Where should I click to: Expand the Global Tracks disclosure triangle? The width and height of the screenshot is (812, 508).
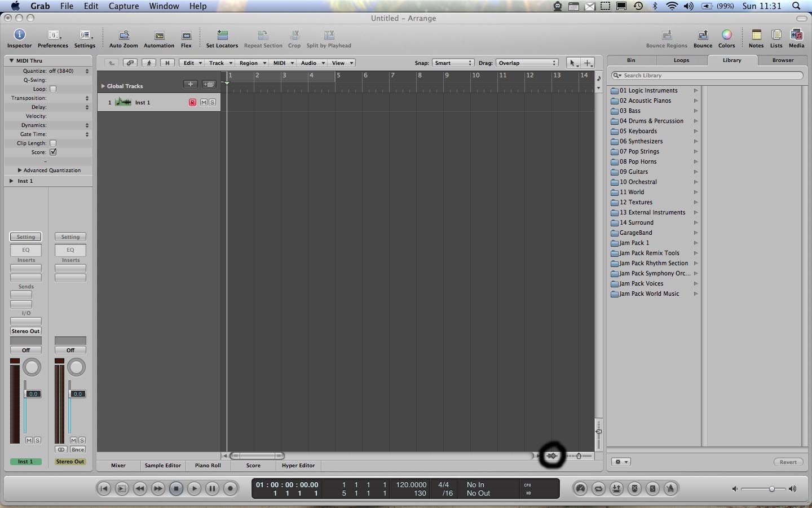click(x=103, y=86)
